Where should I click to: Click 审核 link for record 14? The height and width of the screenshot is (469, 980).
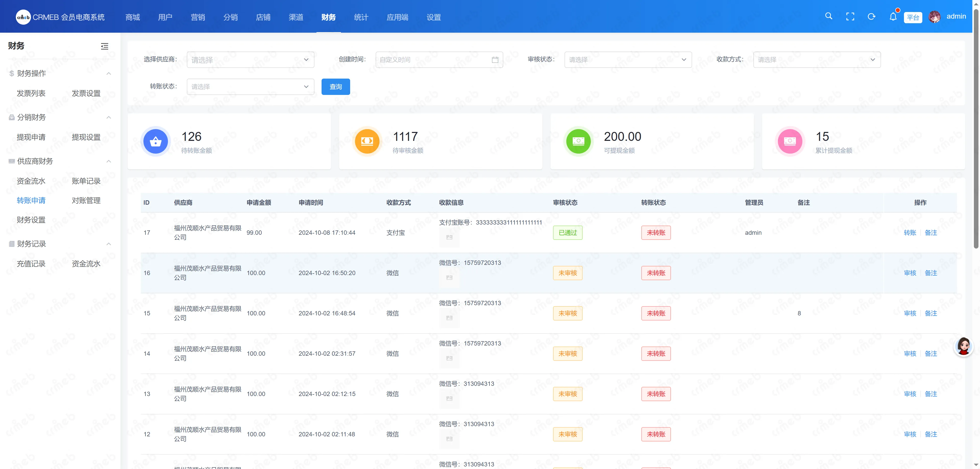coord(910,354)
